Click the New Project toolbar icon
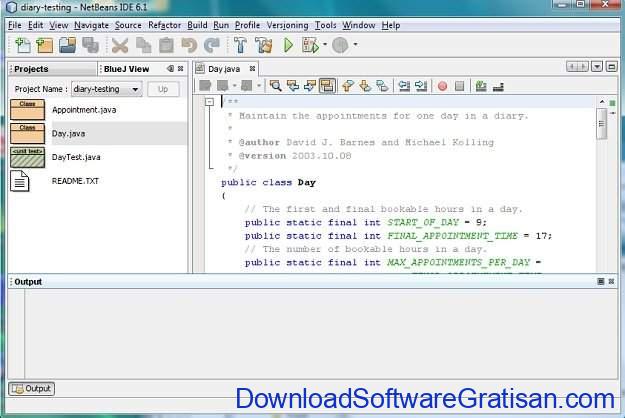The image size is (625, 418). pos(45,45)
